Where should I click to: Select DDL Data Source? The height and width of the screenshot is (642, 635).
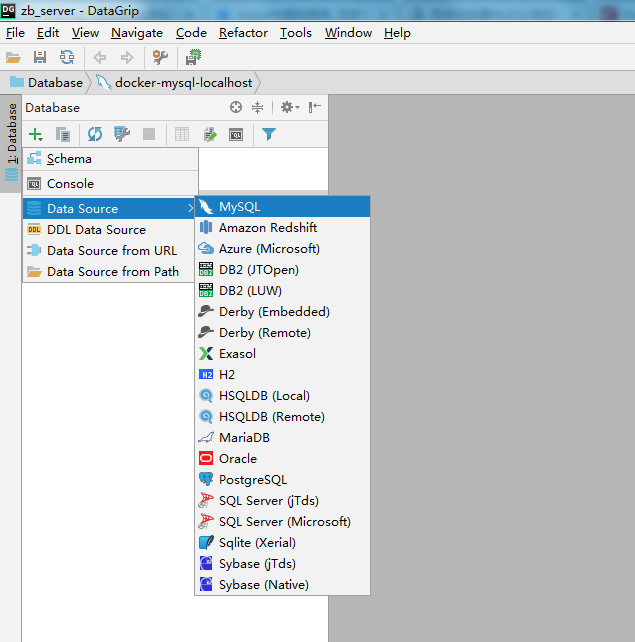(x=109, y=230)
